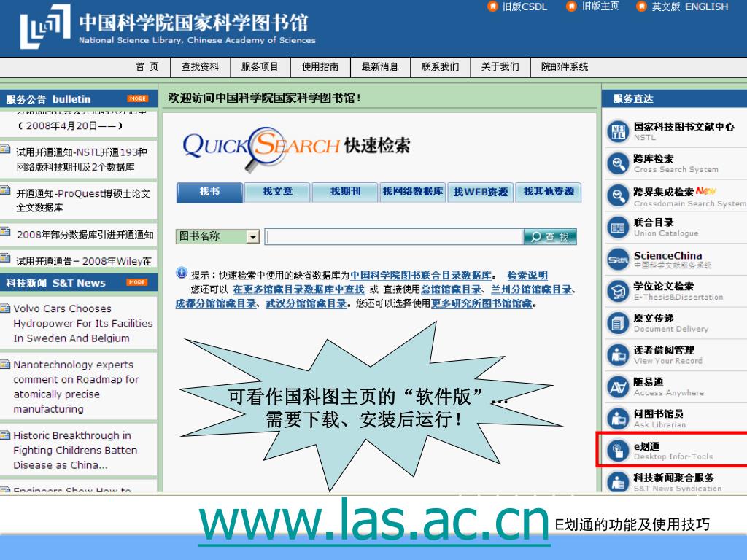Click the blue info hint icon

pyautogui.click(x=182, y=273)
